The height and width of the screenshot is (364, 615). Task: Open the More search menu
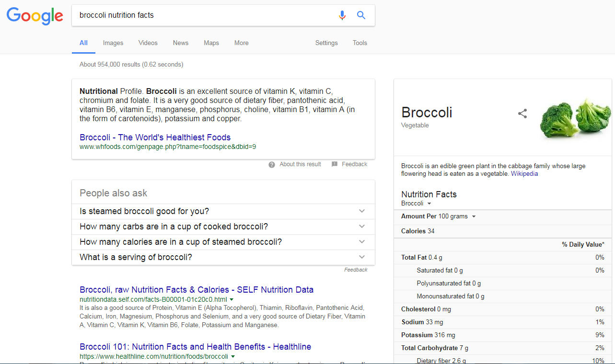pos(242,43)
